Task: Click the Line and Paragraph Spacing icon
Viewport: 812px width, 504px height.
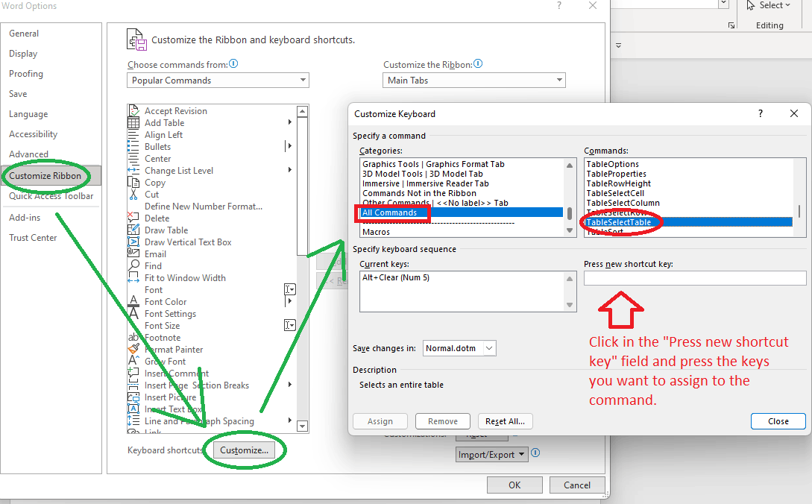Action: (133, 420)
